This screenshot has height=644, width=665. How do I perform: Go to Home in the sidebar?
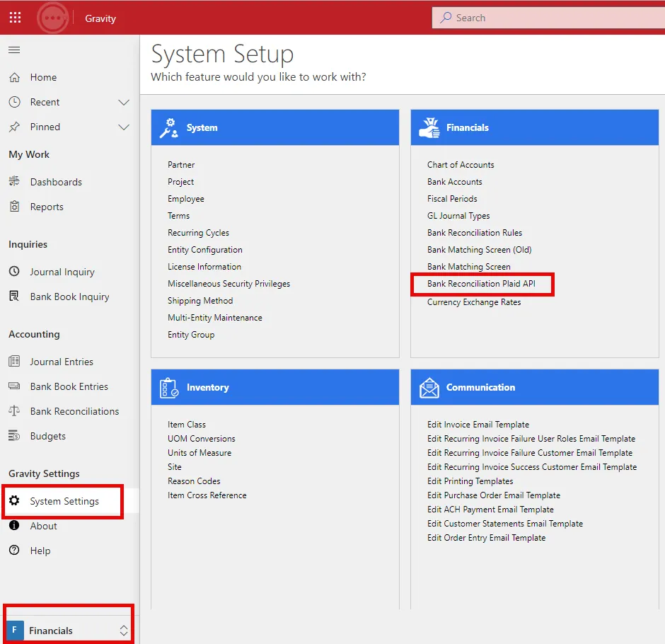click(x=43, y=77)
